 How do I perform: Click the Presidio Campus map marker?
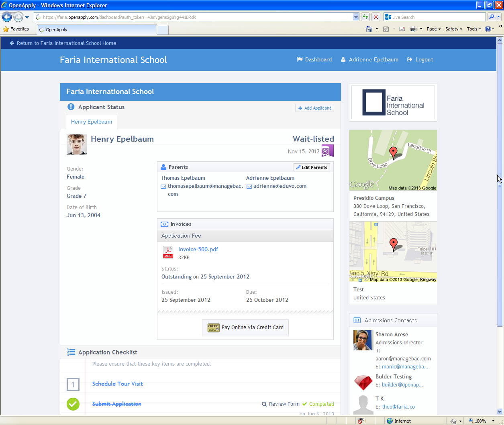394,153
